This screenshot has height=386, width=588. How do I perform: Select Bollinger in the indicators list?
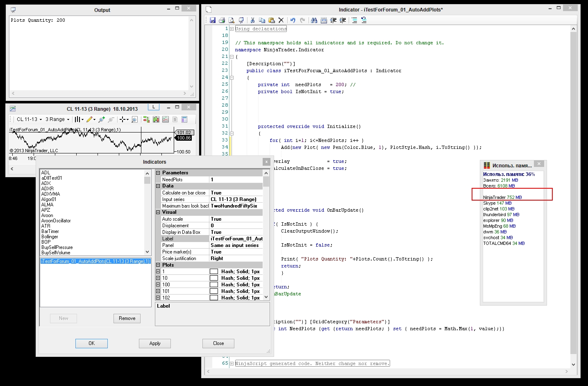pyautogui.click(x=50, y=237)
